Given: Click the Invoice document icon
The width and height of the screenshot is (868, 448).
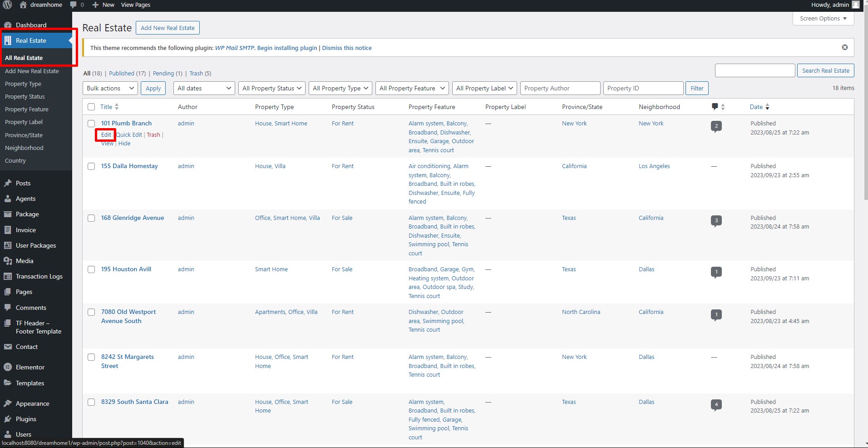Looking at the screenshot, I should point(8,230).
